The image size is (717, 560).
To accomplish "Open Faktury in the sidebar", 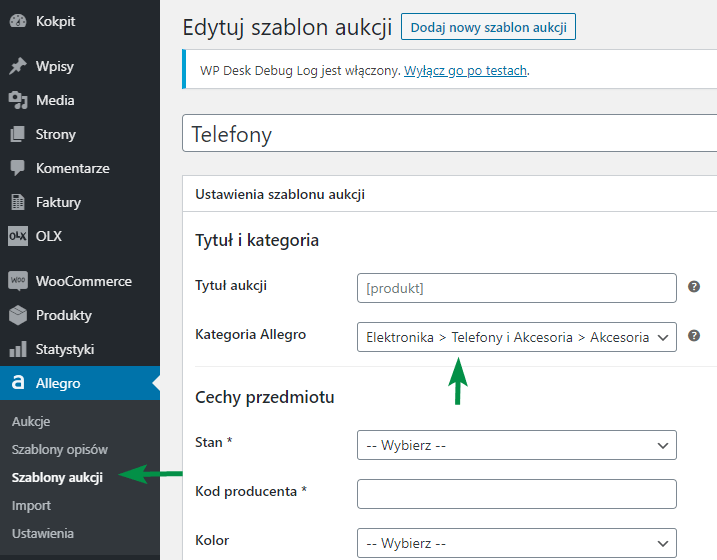I will 59,203.
